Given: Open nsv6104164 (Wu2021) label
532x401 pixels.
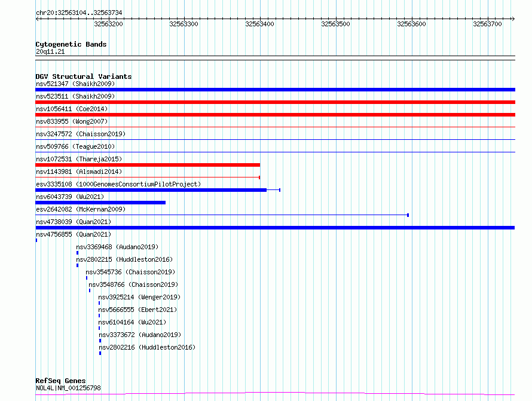Looking at the screenshot, I should click(x=132, y=322).
